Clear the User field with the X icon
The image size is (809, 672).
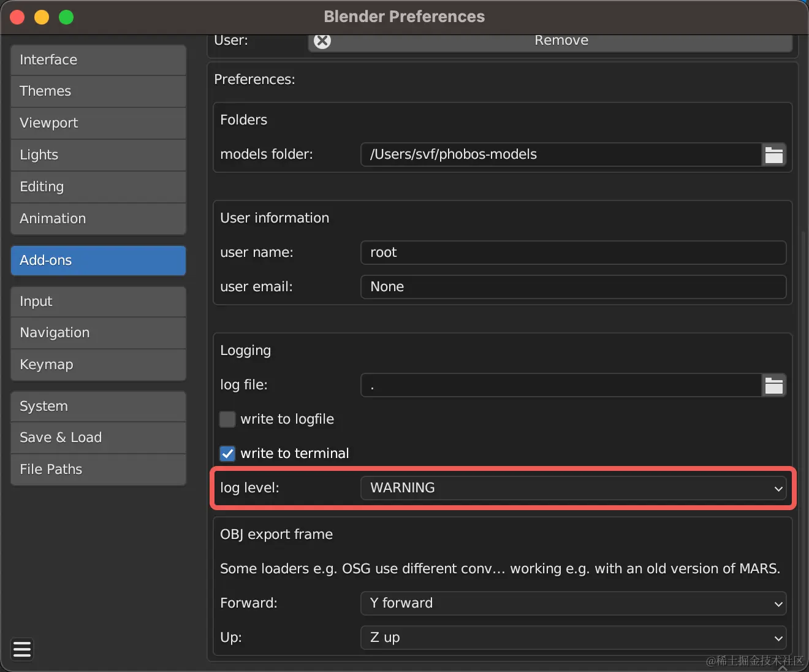[x=322, y=40]
